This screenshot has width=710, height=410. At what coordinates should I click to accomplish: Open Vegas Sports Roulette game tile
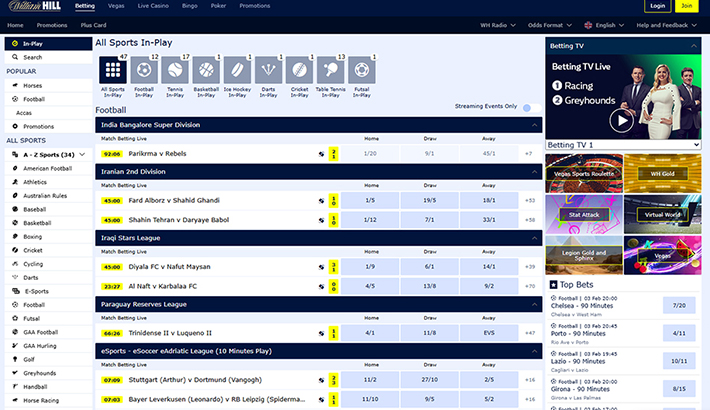tap(584, 174)
